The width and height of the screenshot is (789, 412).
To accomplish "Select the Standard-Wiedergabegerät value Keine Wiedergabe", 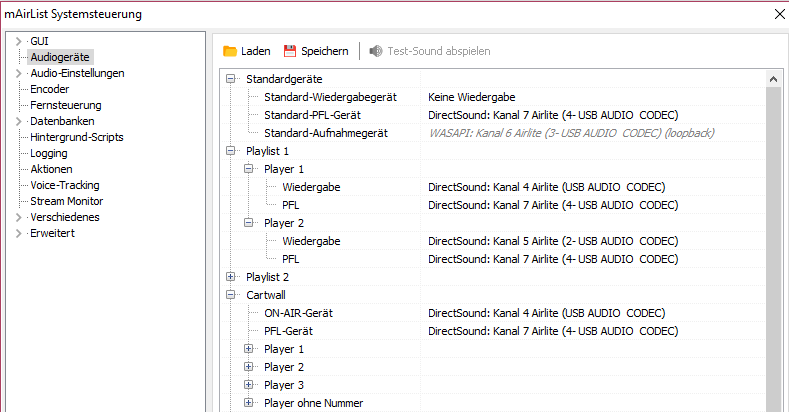I will 471,97.
